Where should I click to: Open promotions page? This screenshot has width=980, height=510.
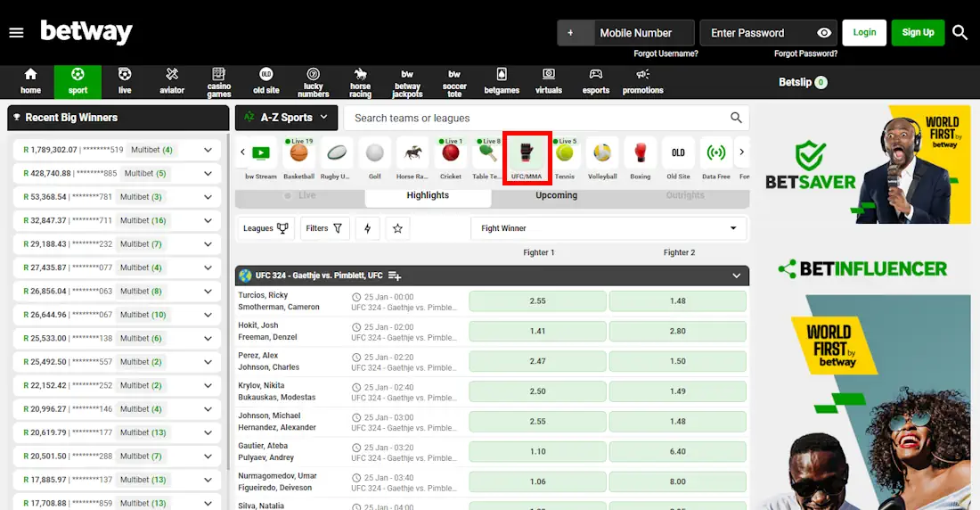pyautogui.click(x=643, y=82)
